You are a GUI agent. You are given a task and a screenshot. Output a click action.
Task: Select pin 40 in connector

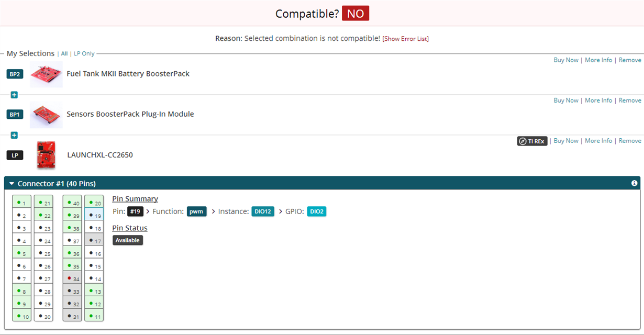coord(72,203)
